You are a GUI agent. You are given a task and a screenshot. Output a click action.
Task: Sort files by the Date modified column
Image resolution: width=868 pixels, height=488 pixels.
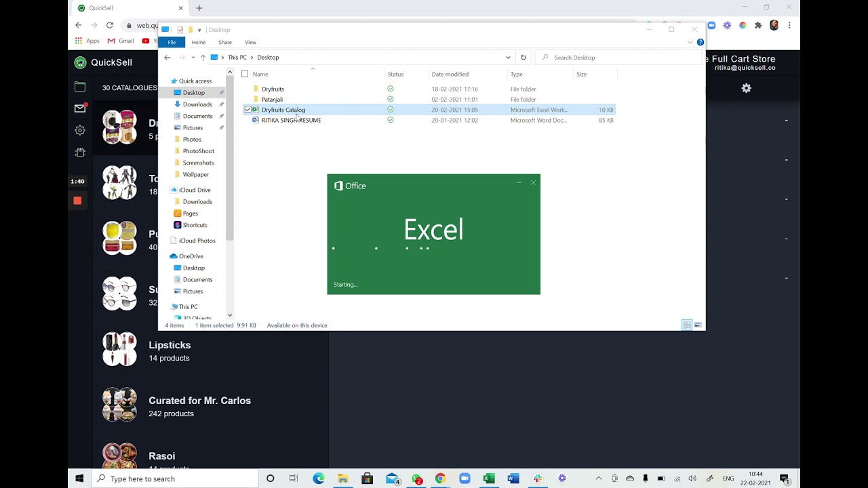[x=450, y=74]
